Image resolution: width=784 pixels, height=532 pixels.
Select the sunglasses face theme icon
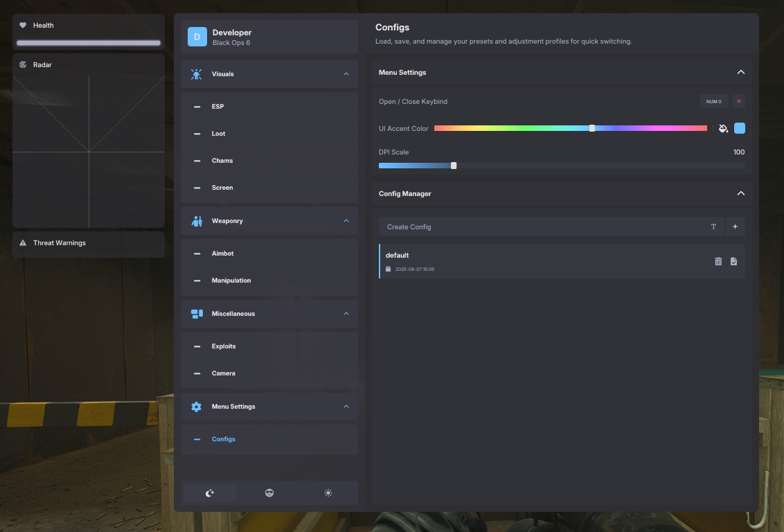pyautogui.click(x=269, y=493)
